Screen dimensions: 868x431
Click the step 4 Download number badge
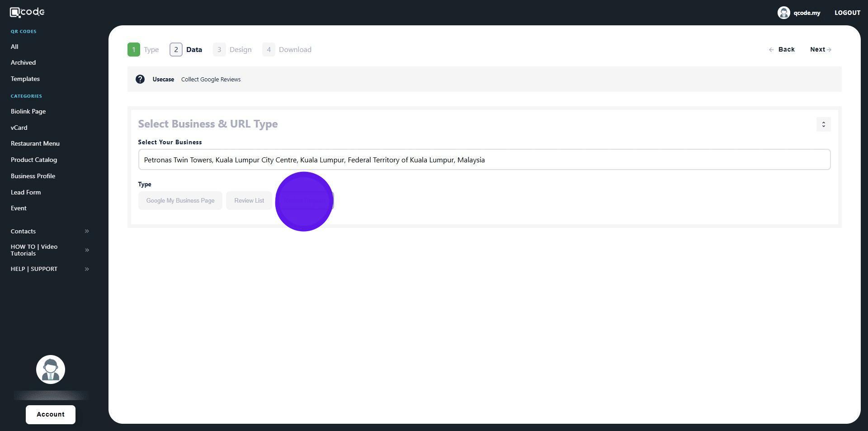(x=269, y=50)
